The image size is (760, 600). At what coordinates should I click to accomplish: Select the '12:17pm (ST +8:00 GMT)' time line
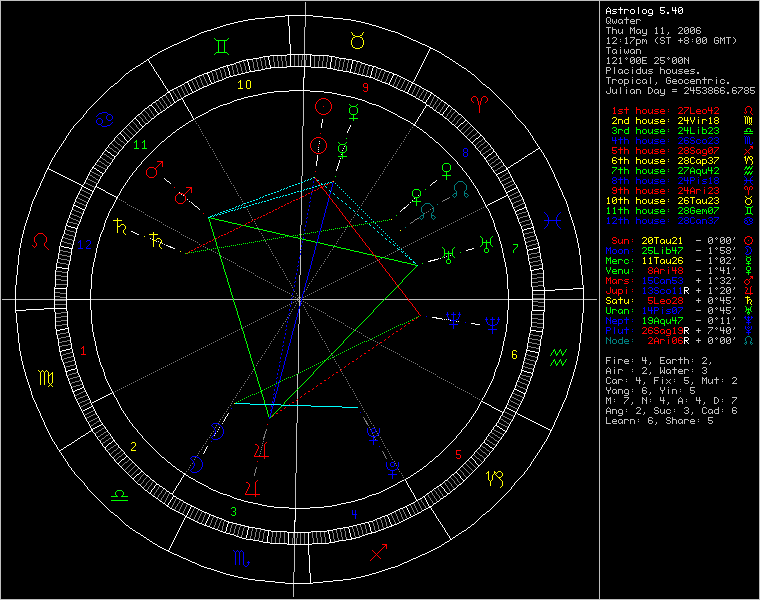671,41
